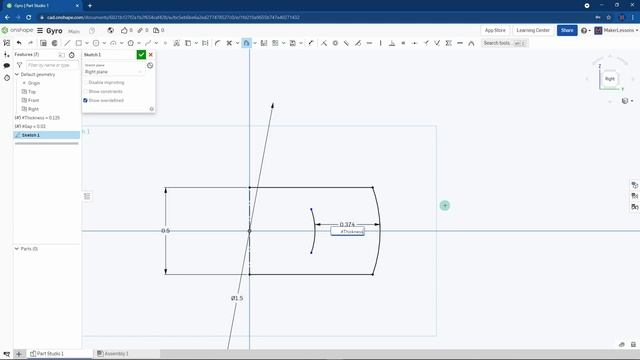Expand dimension tool dropdown arrow

(x=255, y=43)
